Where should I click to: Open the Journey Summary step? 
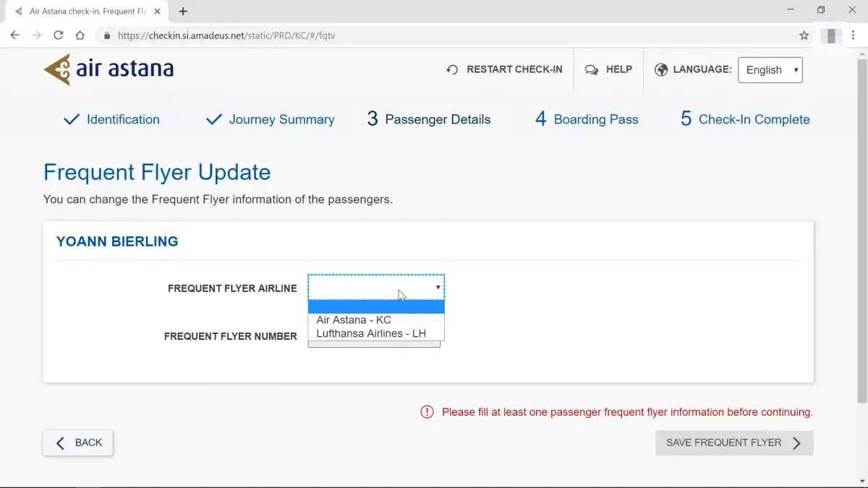pyautogui.click(x=271, y=119)
